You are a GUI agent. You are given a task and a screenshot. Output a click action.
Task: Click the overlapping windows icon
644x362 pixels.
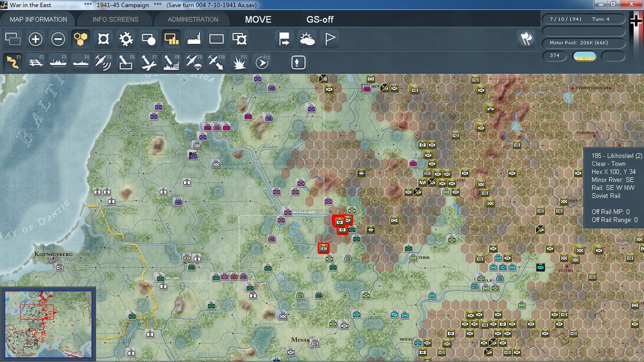[x=13, y=39]
